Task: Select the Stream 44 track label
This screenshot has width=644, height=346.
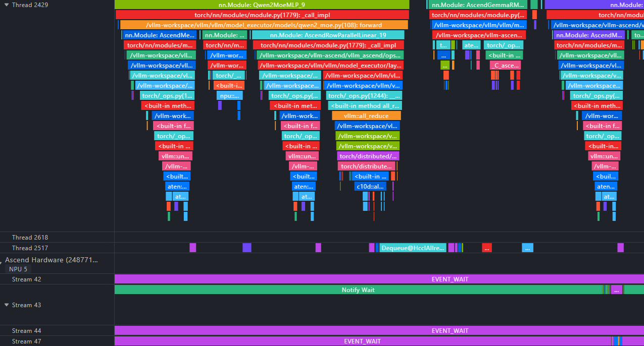Action: point(26,331)
